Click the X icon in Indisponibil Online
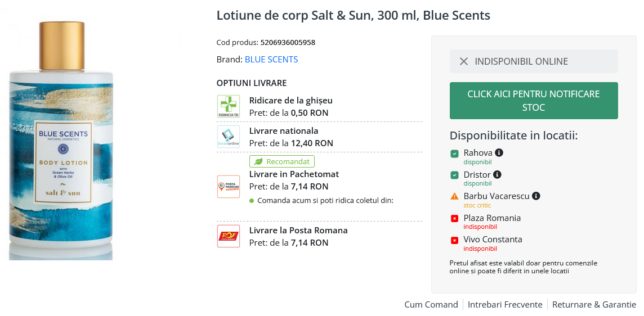The width and height of the screenshot is (644, 316). (464, 61)
